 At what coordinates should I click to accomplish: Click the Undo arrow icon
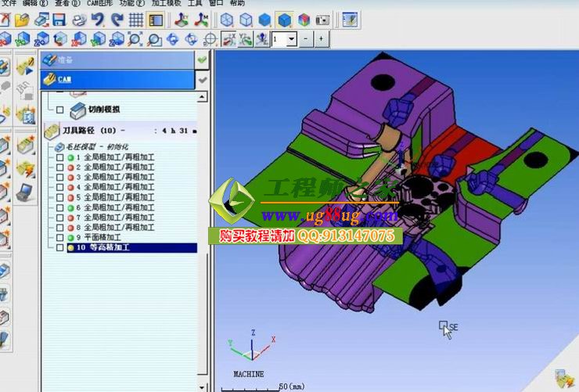[98, 20]
